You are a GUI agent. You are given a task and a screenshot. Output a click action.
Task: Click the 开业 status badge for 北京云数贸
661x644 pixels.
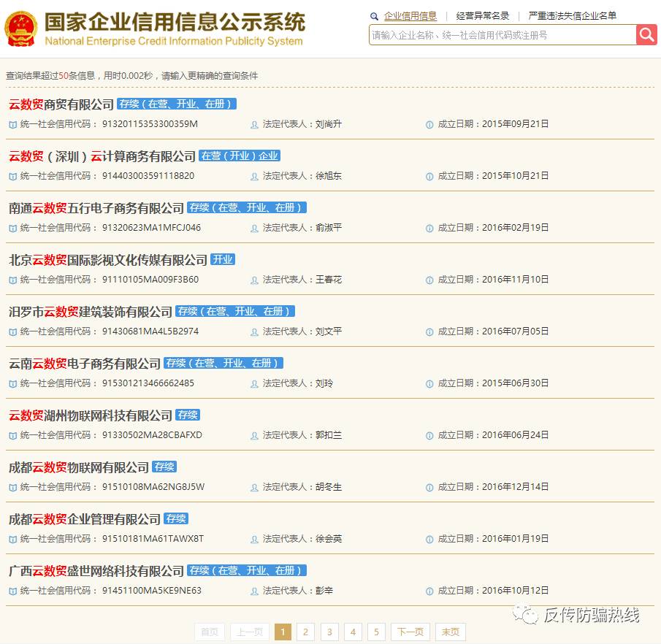pos(223,259)
